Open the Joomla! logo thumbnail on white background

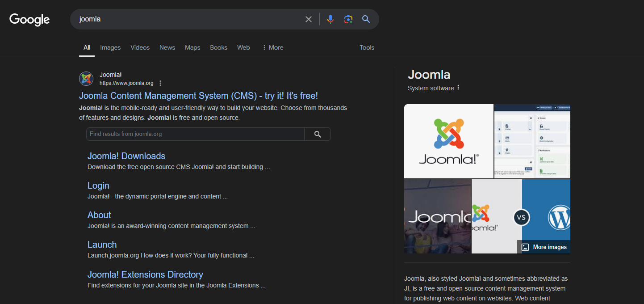pyautogui.click(x=449, y=141)
